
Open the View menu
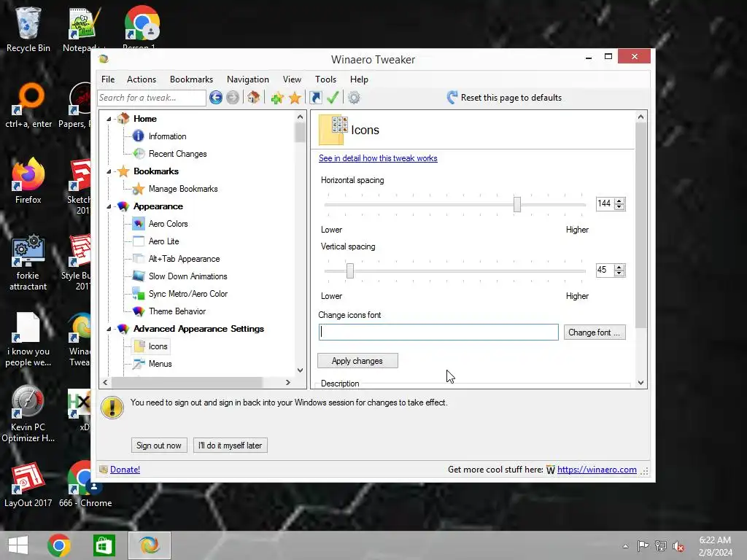[292, 79]
